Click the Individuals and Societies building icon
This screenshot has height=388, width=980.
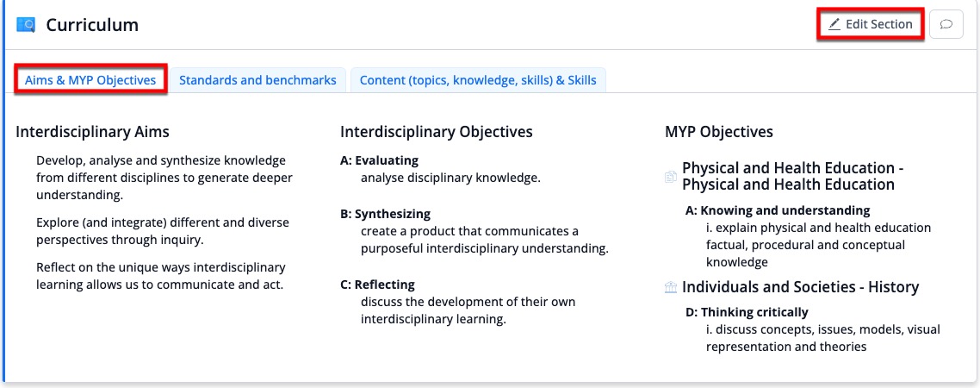coord(671,287)
